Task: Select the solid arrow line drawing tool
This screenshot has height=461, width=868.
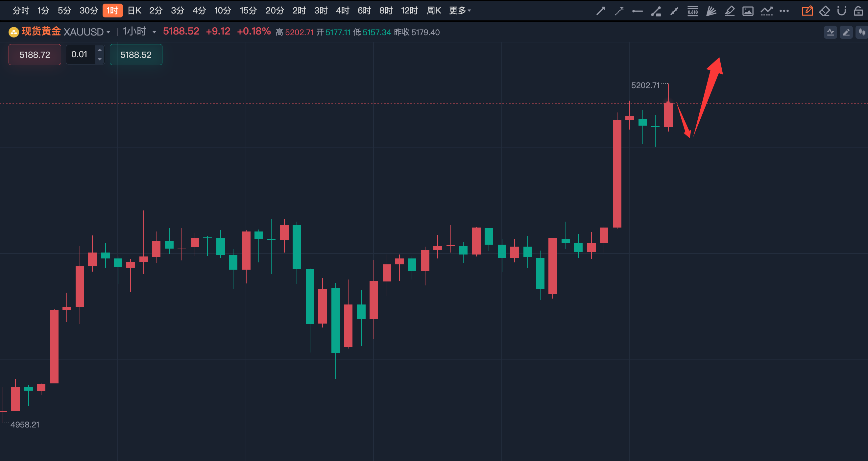Action: pos(600,11)
